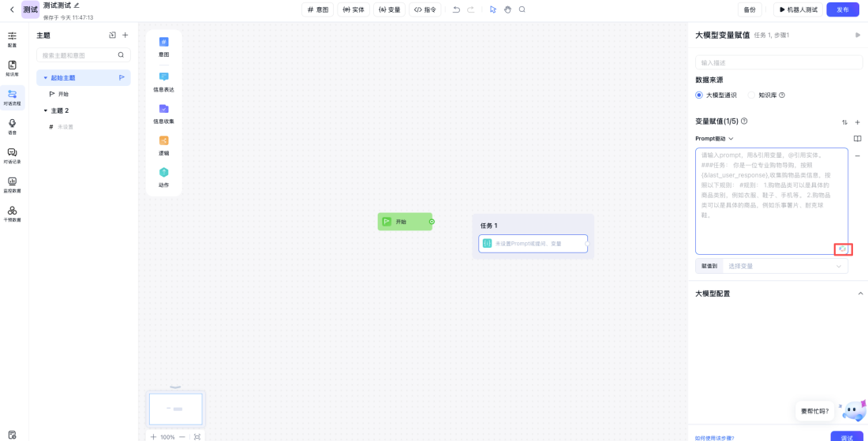
Task: Collapse the 大模型配置 section
Action: pos(860,293)
